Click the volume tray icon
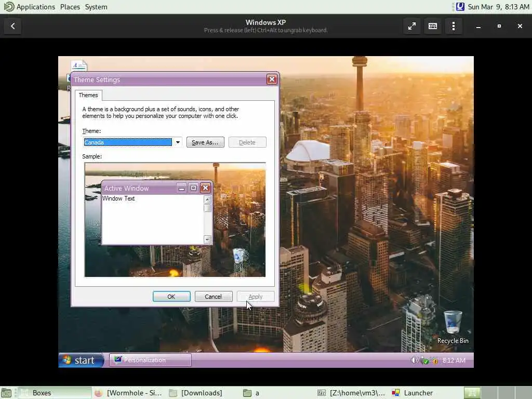This screenshot has width=532, height=399. click(x=414, y=361)
